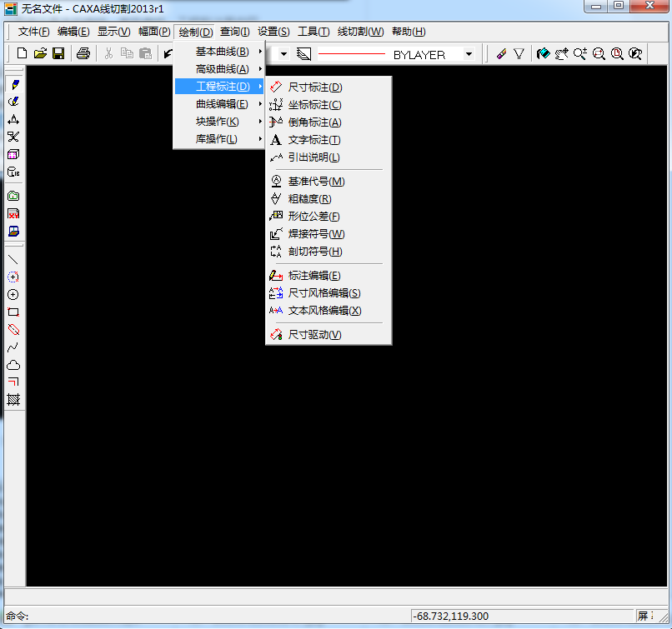This screenshot has width=672, height=629.
Task: Open the BYLAYER line type dropdown
Action: pos(469,54)
